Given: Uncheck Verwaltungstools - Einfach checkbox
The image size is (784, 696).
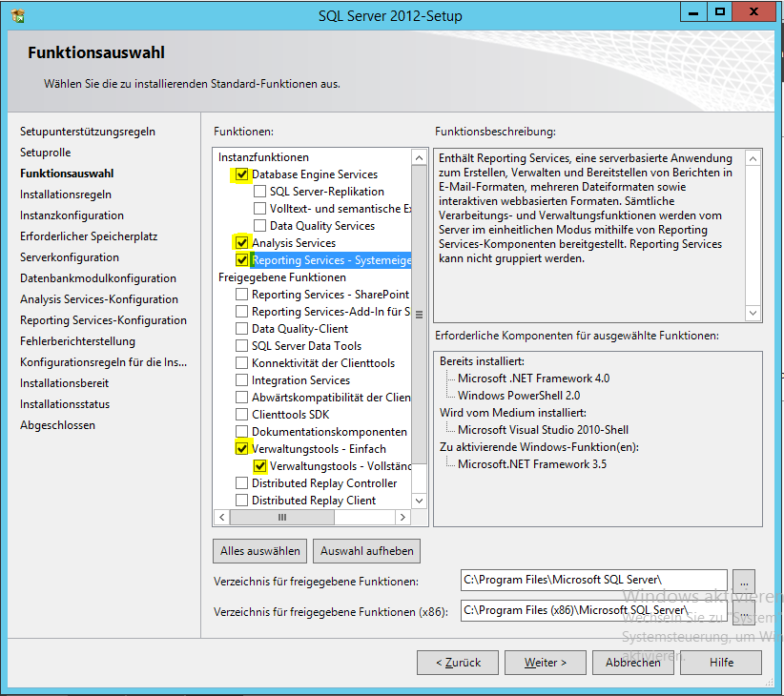Looking at the screenshot, I should click(242, 449).
